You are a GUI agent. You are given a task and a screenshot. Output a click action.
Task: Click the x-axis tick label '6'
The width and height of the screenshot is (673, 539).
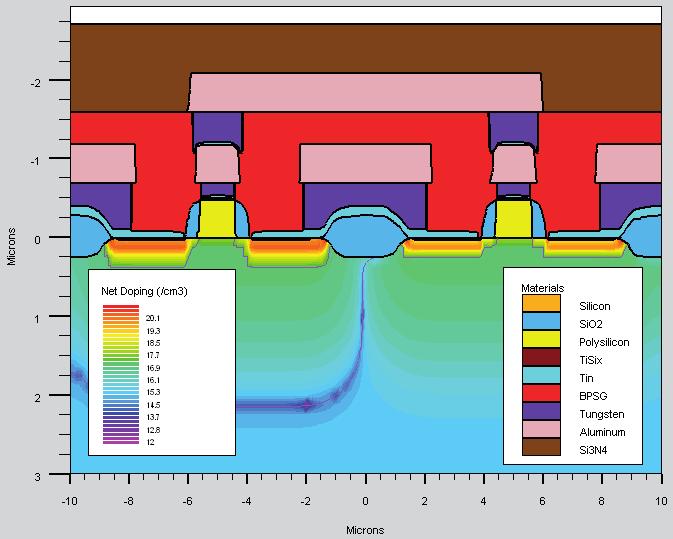pyautogui.click(x=543, y=501)
